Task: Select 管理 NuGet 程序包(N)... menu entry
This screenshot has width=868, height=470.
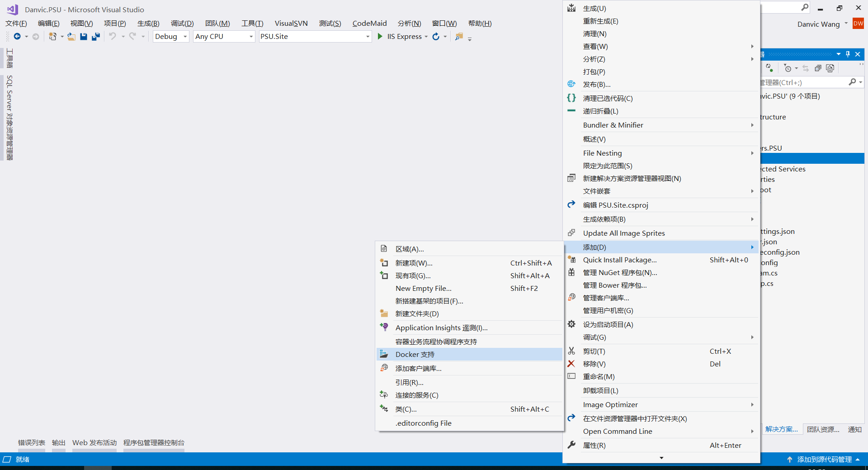Action: [x=661, y=272]
